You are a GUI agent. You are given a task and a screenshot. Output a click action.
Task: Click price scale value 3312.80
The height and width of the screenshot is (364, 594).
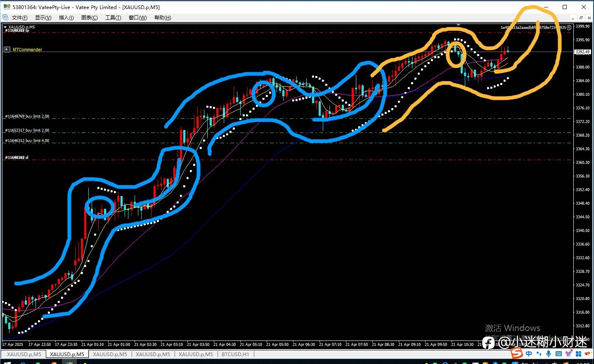point(582,326)
